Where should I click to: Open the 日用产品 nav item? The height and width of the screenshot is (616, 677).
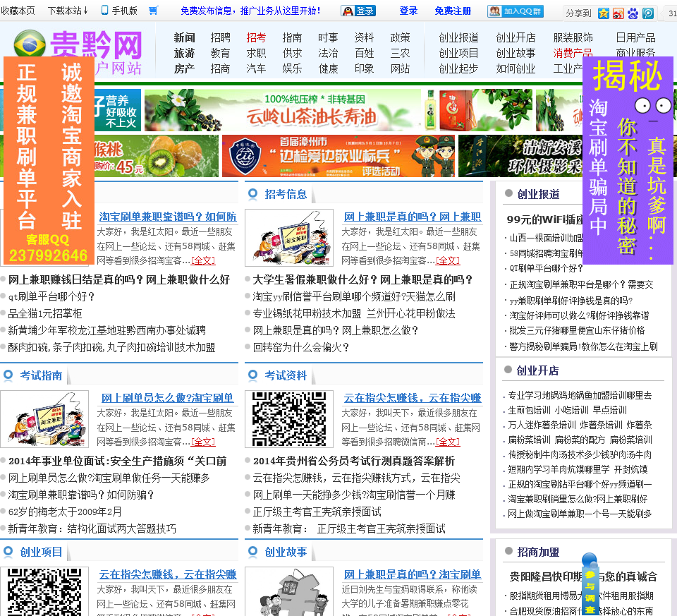(x=635, y=37)
